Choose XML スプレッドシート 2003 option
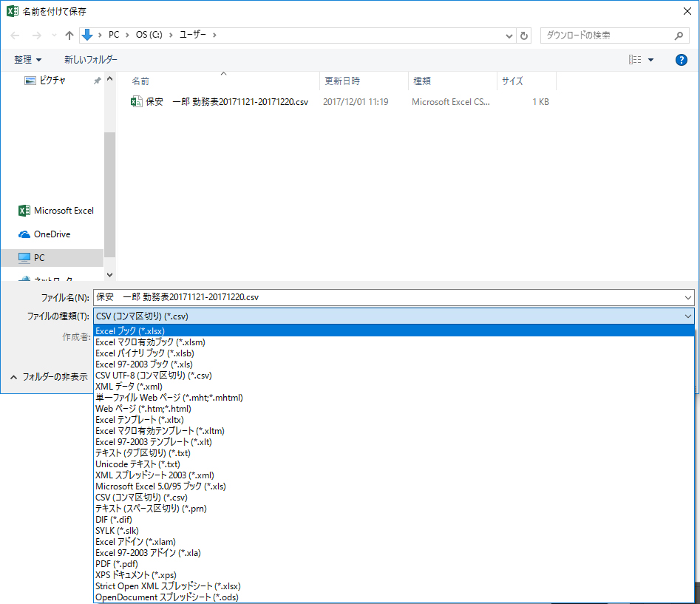 tap(394, 475)
